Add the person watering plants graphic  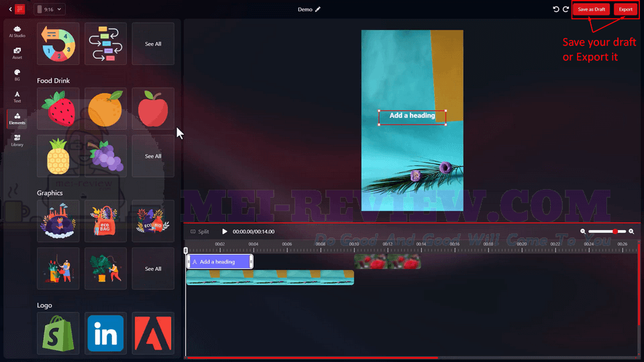coord(58,268)
